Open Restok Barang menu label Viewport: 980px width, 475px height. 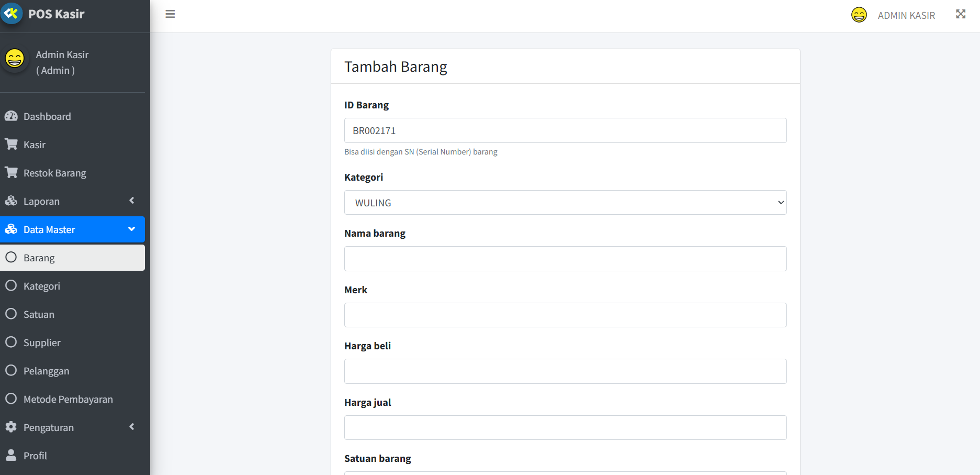(x=55, y=173)
